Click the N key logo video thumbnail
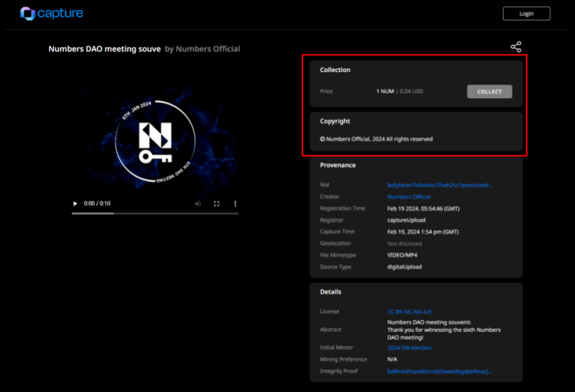575x392 pixels. pyautogui.click(x=155, y=141)
